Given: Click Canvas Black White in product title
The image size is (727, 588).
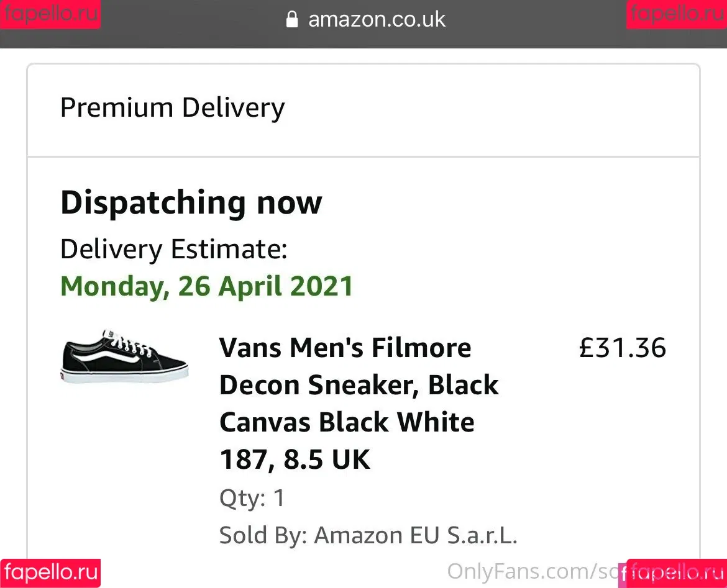Looking at the screenshot, I should [x=347, y=423].
